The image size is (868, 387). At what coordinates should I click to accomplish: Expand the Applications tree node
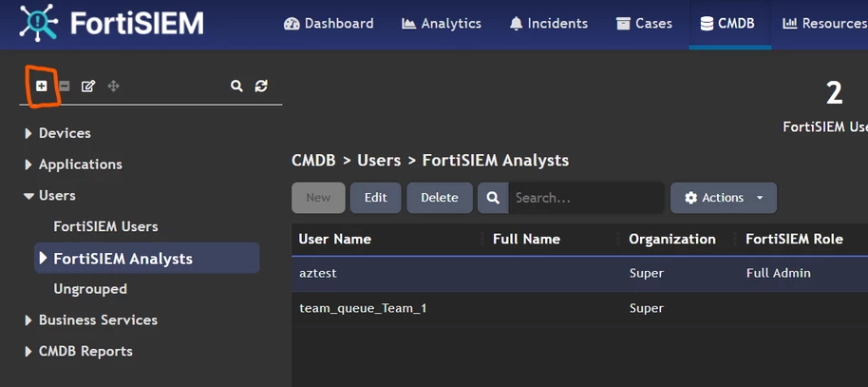click(28, 164)
